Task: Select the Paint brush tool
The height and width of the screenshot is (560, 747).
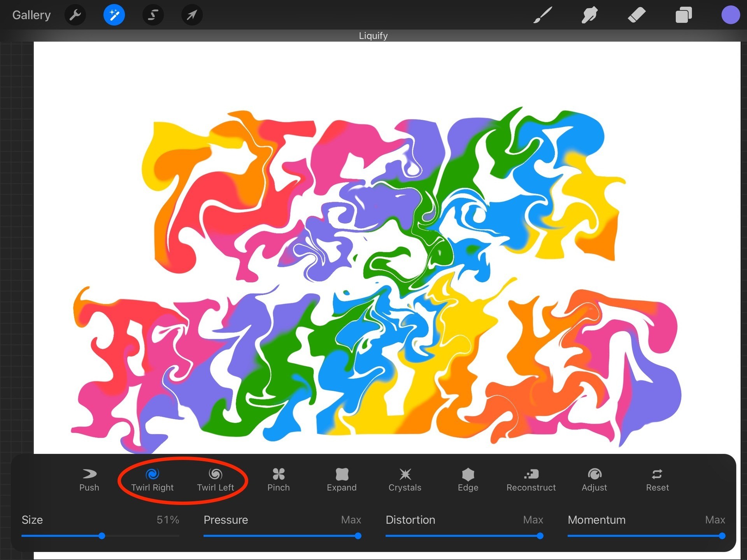Action: coord(542,15)
